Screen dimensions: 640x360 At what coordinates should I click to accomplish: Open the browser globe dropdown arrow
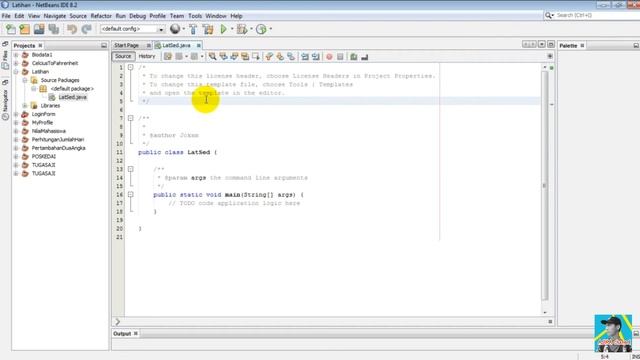click(183, 29)
